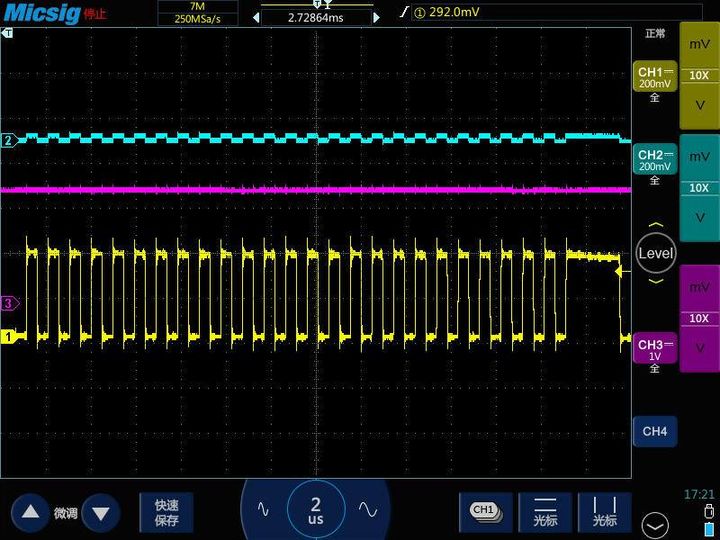This screenshot has height=540, width=720.
Task: Lower trigger level with chevron below Level
Action: coord(655,281)
